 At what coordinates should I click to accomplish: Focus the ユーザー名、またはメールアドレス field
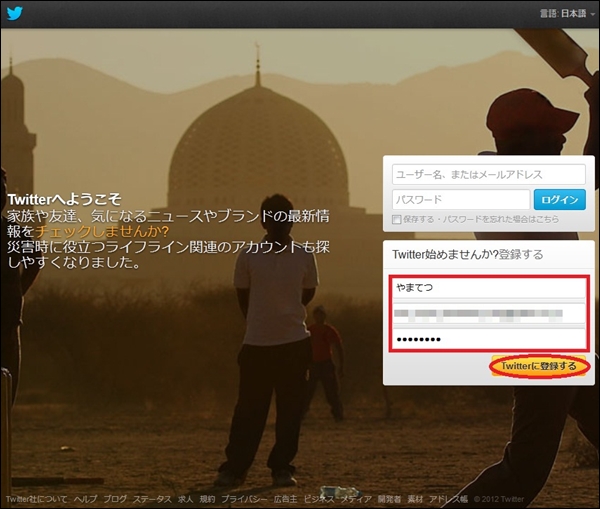point(489,175)
